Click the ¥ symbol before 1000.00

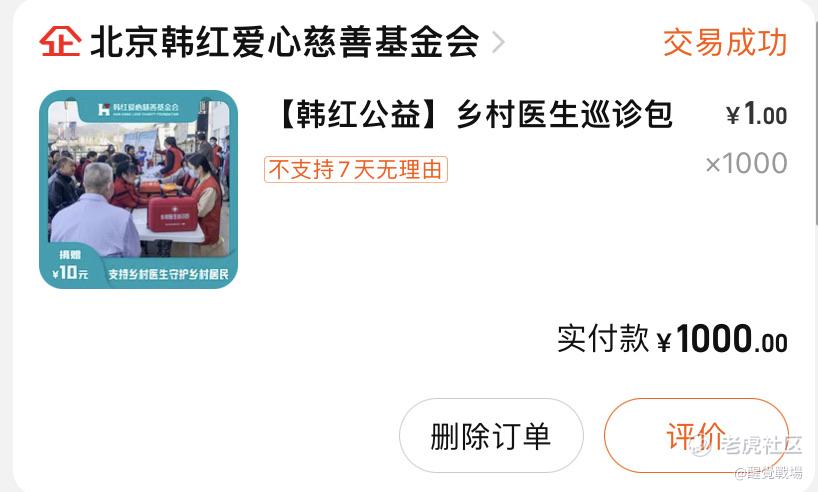(x=664, y=343)
